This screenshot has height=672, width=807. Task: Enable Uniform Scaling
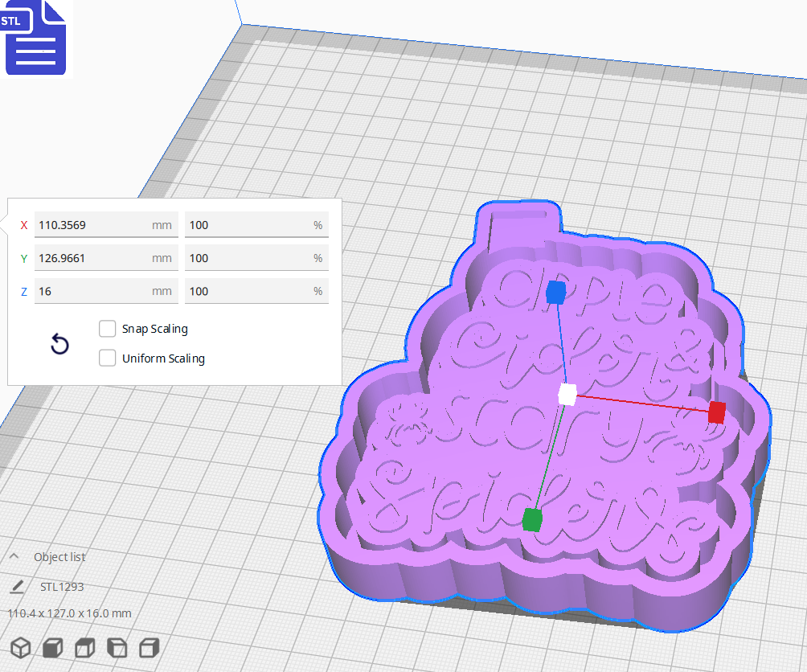tap(107, 358)
